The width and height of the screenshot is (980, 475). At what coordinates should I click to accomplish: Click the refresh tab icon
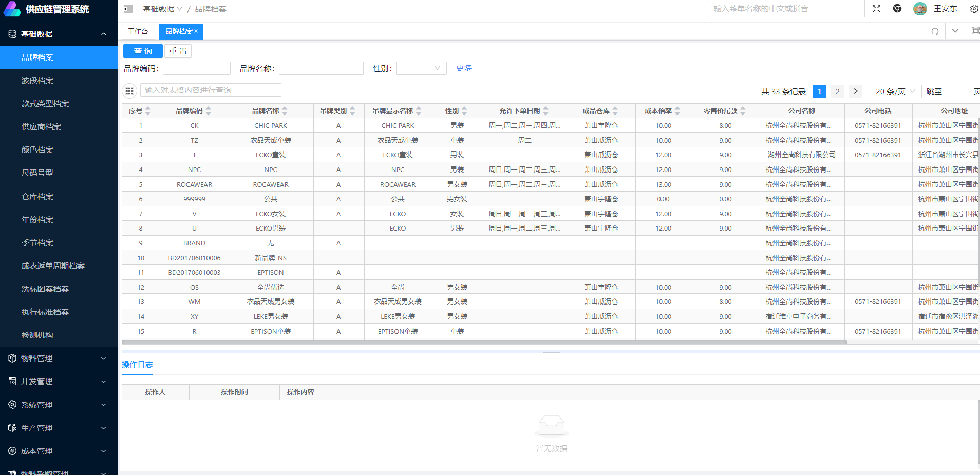[935, 31]
